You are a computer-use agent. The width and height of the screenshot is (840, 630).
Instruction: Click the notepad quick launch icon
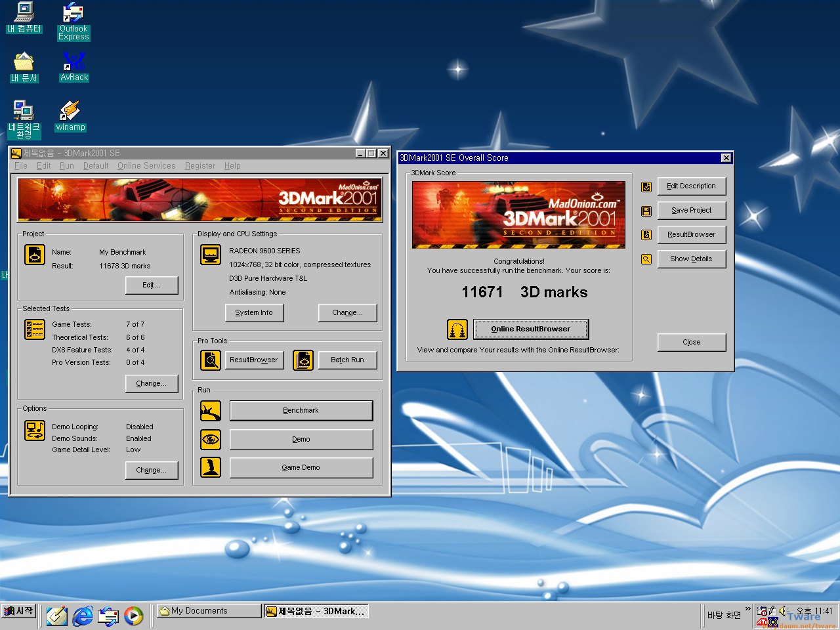[x=57, y=616]
